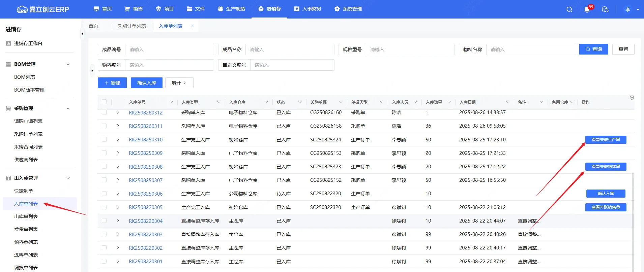Open the notification bell with 99 badge
Image resolution: width=644 pixels, height=272 pixels.
coord(587,9)
